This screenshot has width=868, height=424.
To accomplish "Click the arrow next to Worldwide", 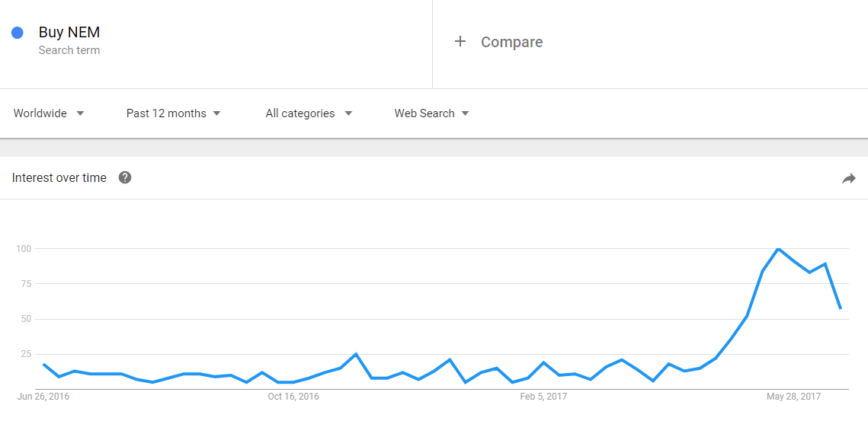I will pos(80,113).
